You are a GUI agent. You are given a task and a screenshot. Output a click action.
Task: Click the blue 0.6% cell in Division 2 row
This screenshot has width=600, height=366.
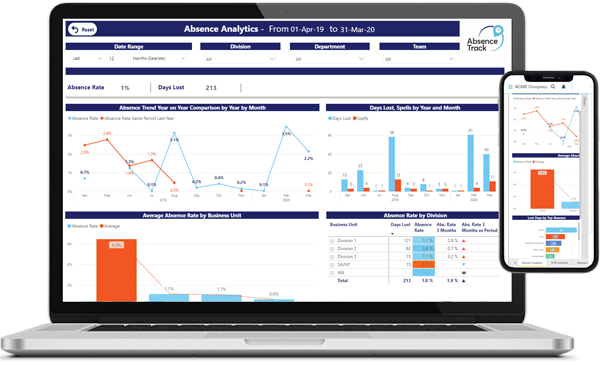click(x=424, y=248)
